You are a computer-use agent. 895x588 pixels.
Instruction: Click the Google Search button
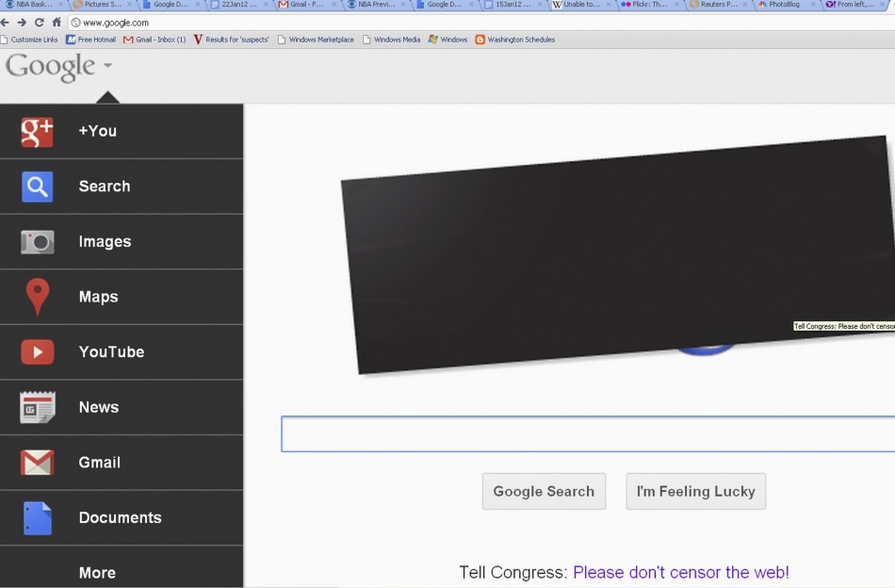point(544,491)
